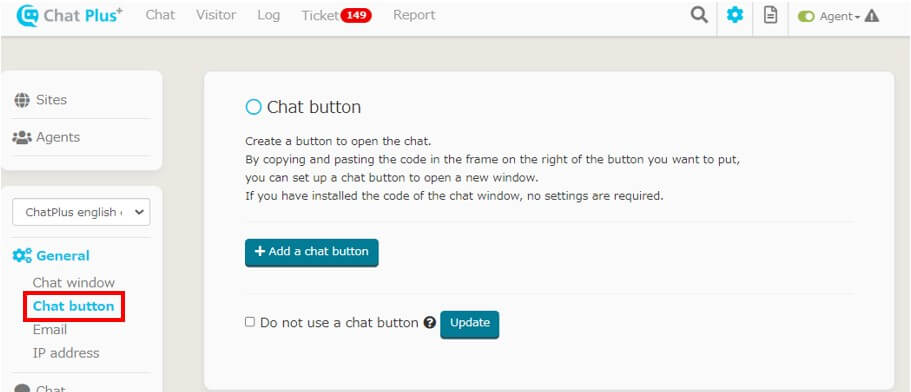Open the Visitor tab
The width and height of the screenshot is (911, 392).
[216, 15]
